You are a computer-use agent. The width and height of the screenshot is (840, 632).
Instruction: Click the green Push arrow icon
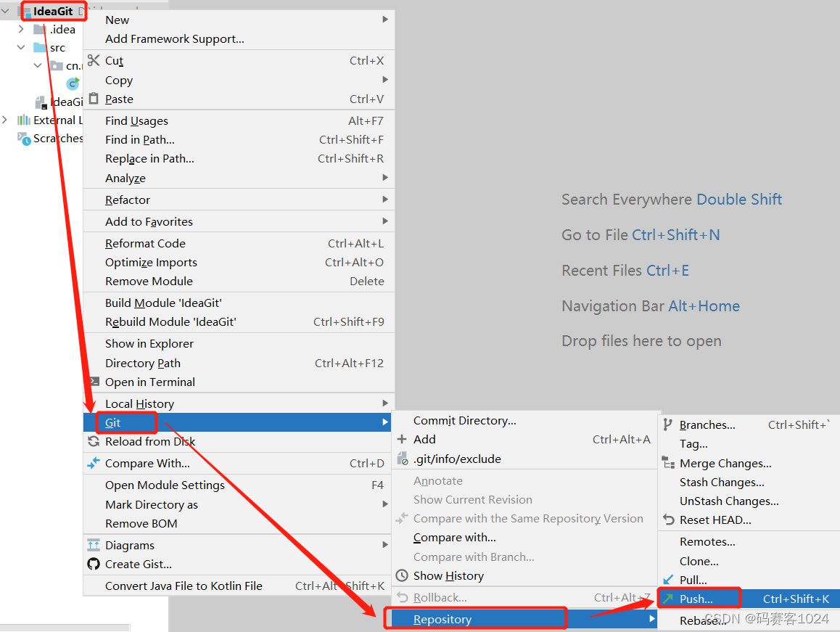pyautogui.click(x=667, y=599)
